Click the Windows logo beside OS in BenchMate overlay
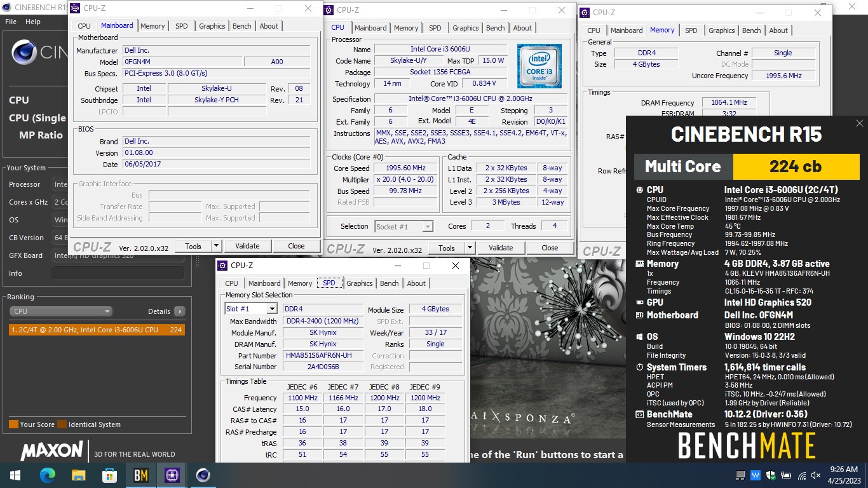Viewport: 868px width, 488px height. coord(639,337)
